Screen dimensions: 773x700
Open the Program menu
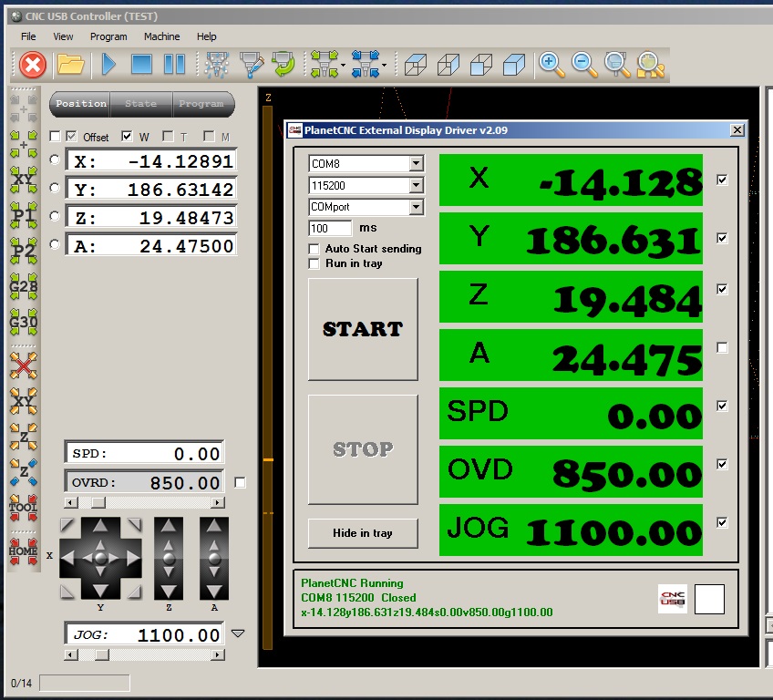pos(108,36)
